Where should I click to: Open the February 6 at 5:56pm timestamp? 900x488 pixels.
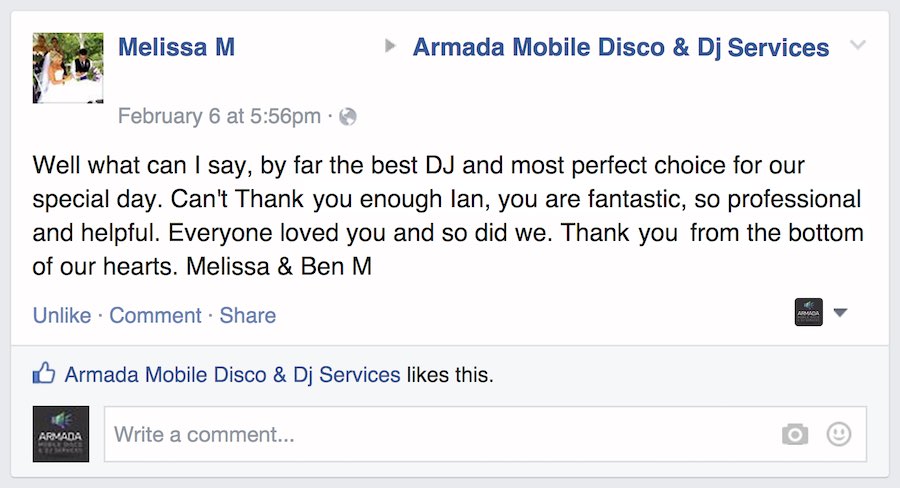(x=219, y=117)
